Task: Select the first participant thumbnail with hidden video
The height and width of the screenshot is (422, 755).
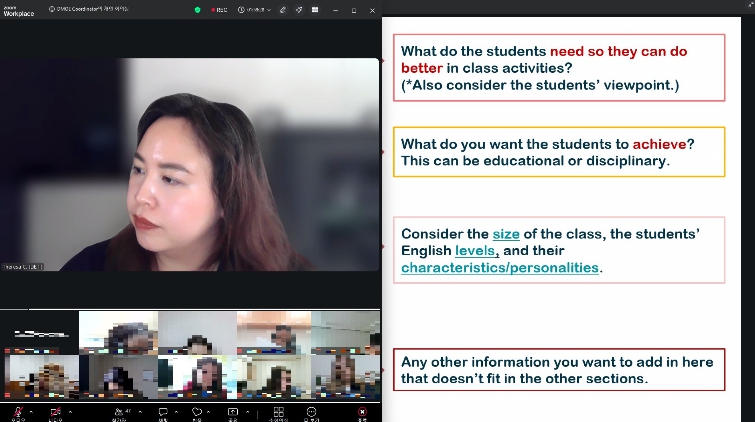Action: pos(40,333)
